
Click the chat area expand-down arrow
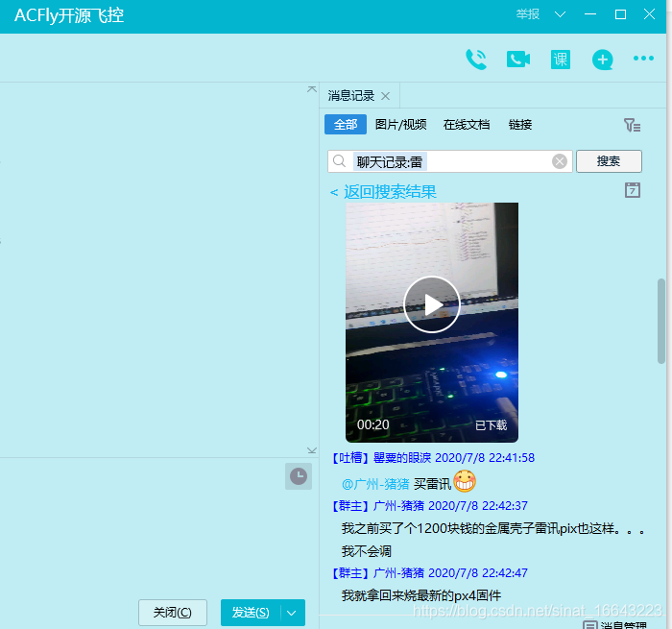pos(312,450)
